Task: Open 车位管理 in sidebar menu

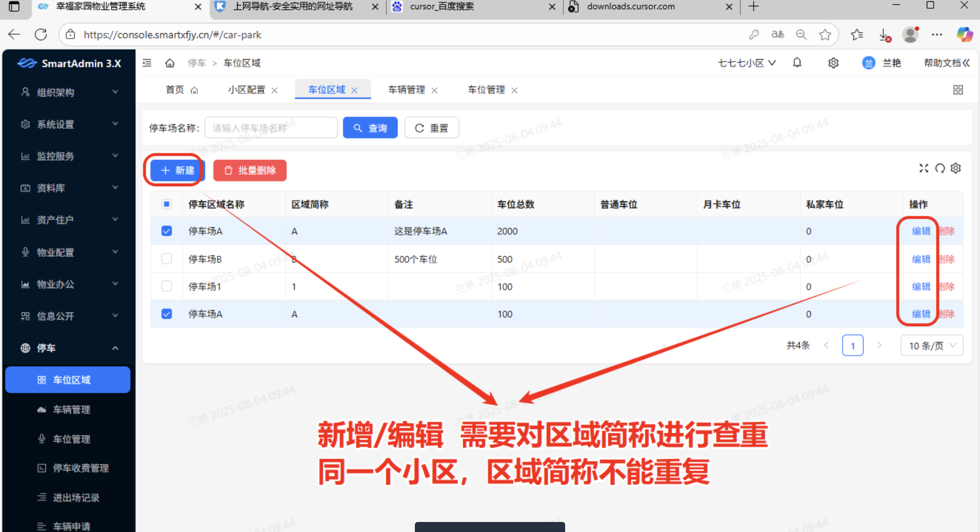Action: [x=71, y=439]
